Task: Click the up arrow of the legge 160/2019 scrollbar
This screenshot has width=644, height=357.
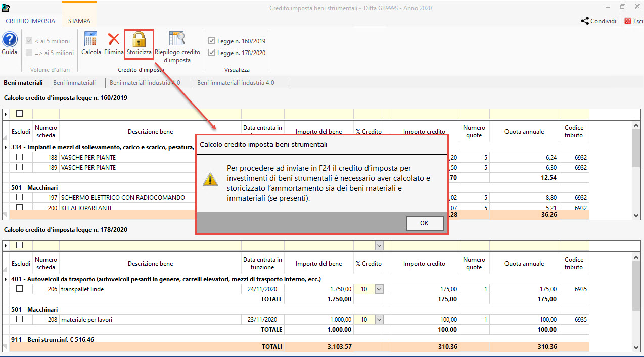Action: click(x=636, y=125)
